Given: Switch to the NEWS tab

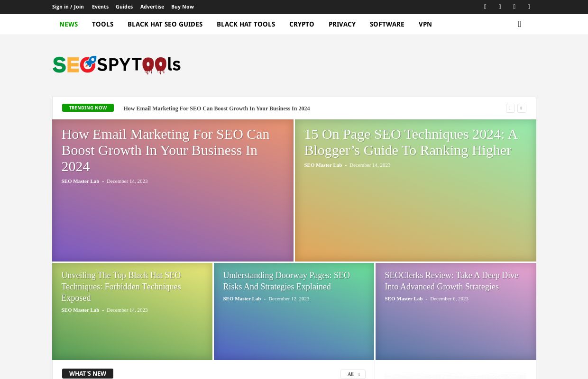Looking at the screenshot, I should [x=68, y=24].
